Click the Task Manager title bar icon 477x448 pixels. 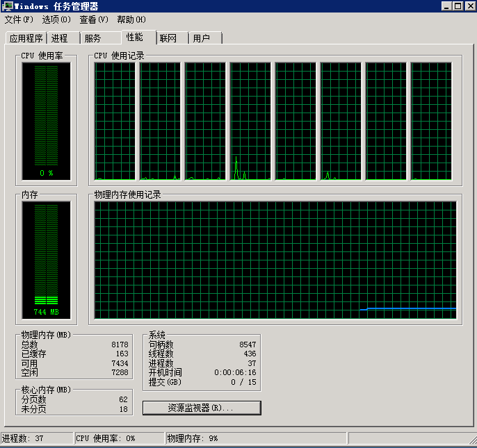click(x=7, y=6)
